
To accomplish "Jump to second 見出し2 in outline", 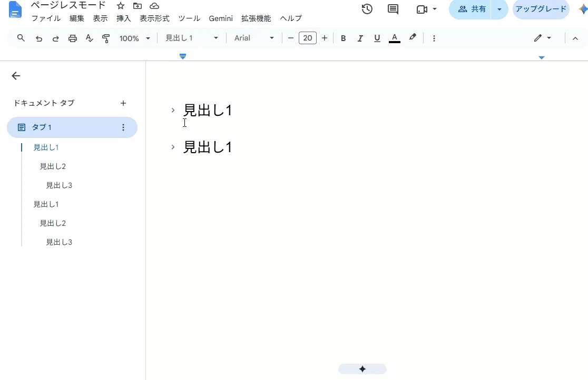I will click(53, 223).
